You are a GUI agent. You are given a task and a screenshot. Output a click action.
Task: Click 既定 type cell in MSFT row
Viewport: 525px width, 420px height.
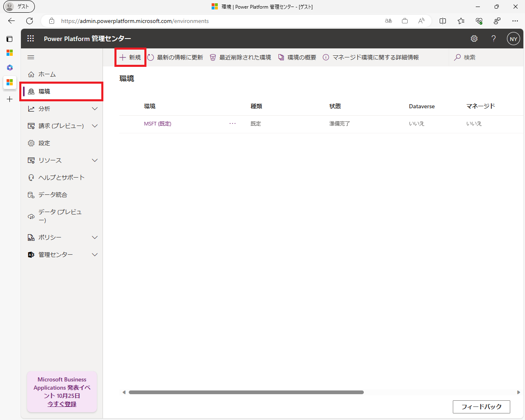pos(256,123)
